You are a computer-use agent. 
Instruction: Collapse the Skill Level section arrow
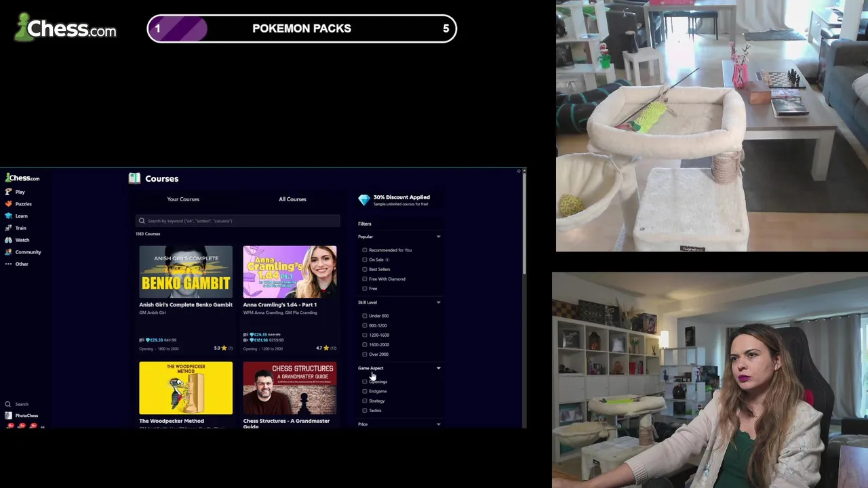[x=438, y=302]
